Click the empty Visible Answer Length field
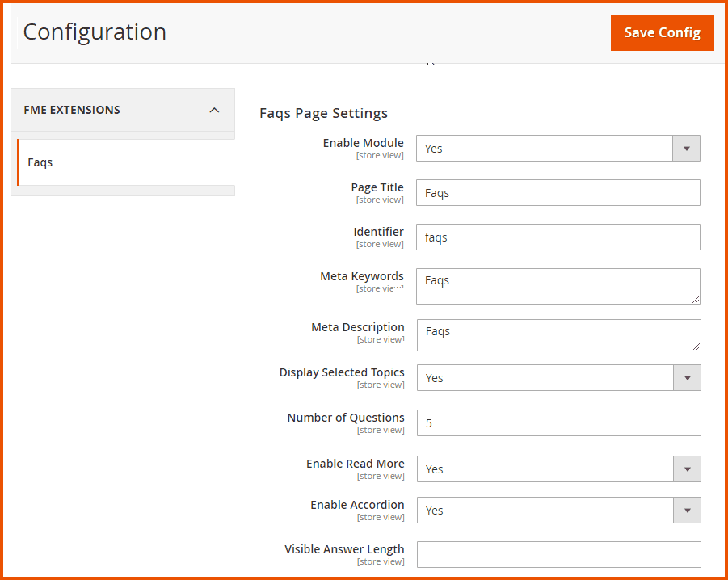The width and height of the screenshot is (728, 580). click(558, 554)
